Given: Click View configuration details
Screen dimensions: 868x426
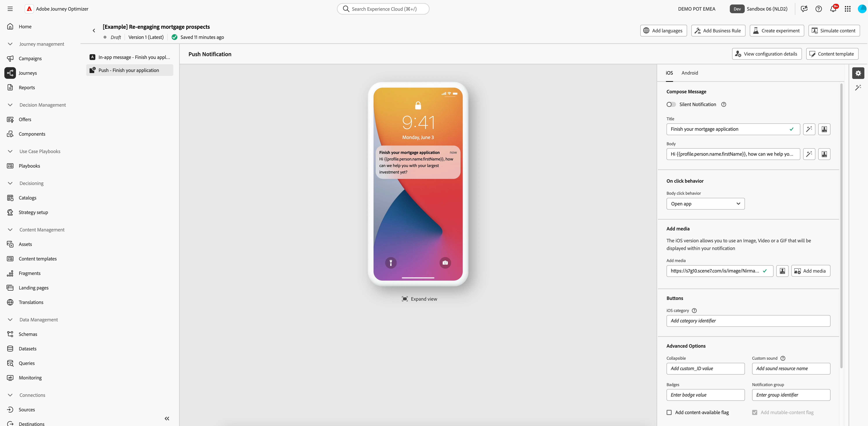Looking at the screenshot, I should tap(767, 54).
